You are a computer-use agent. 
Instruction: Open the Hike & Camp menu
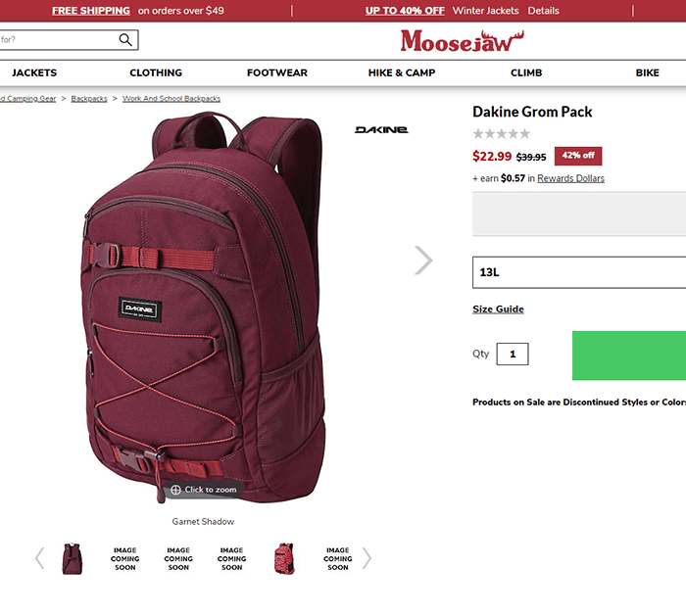402,72
